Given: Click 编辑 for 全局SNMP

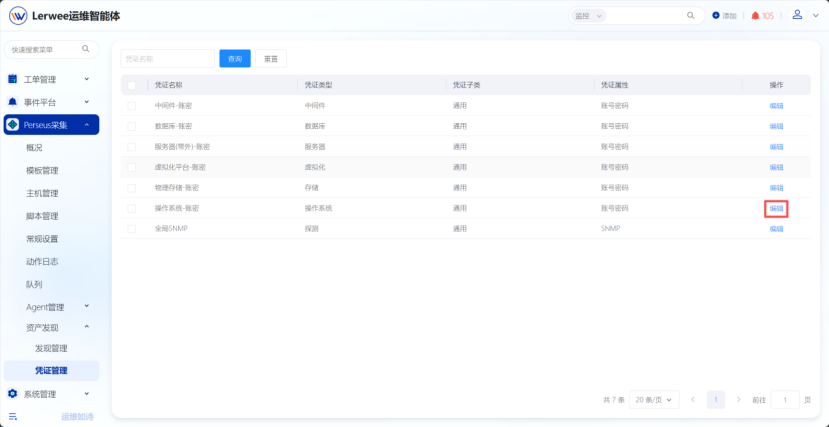Looking at the screenshot, I should [776, 229].
